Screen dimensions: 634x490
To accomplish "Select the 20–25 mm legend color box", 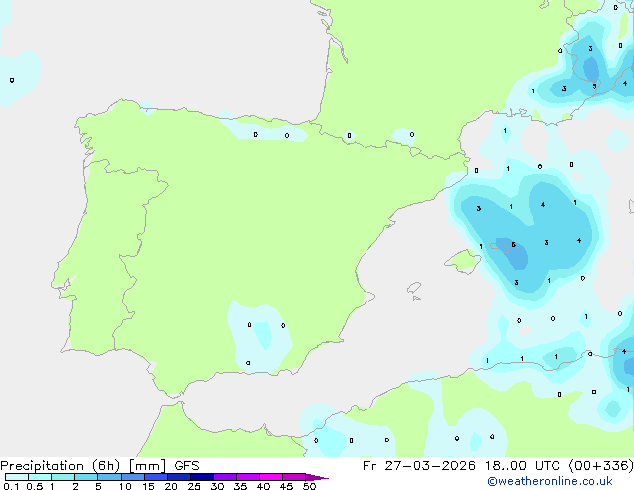I will pyautogui.click(x=179, y=477).
